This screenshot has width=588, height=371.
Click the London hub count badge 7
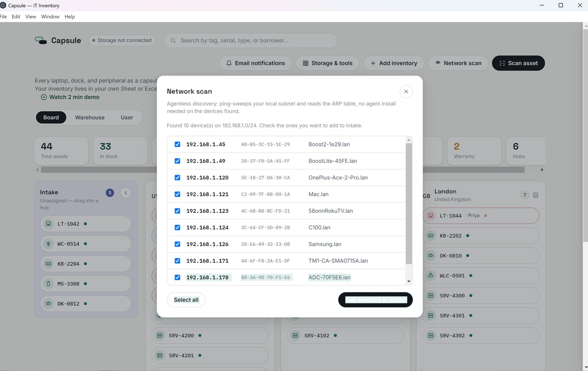click(525, 195)
